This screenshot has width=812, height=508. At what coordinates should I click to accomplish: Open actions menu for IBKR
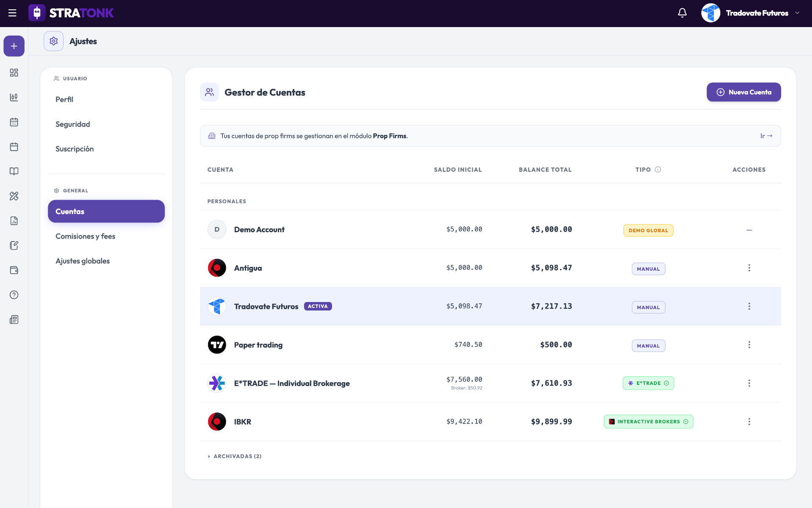(x=749, y=422)
